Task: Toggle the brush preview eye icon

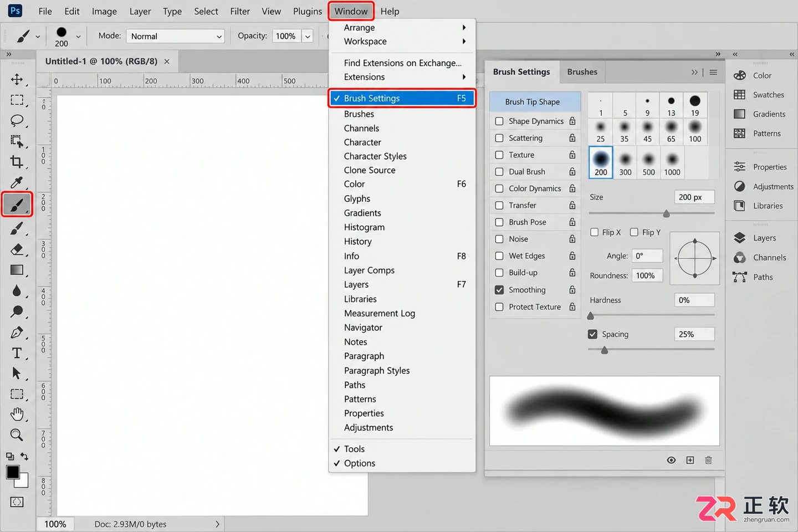Action: click(x=671, y=460)
